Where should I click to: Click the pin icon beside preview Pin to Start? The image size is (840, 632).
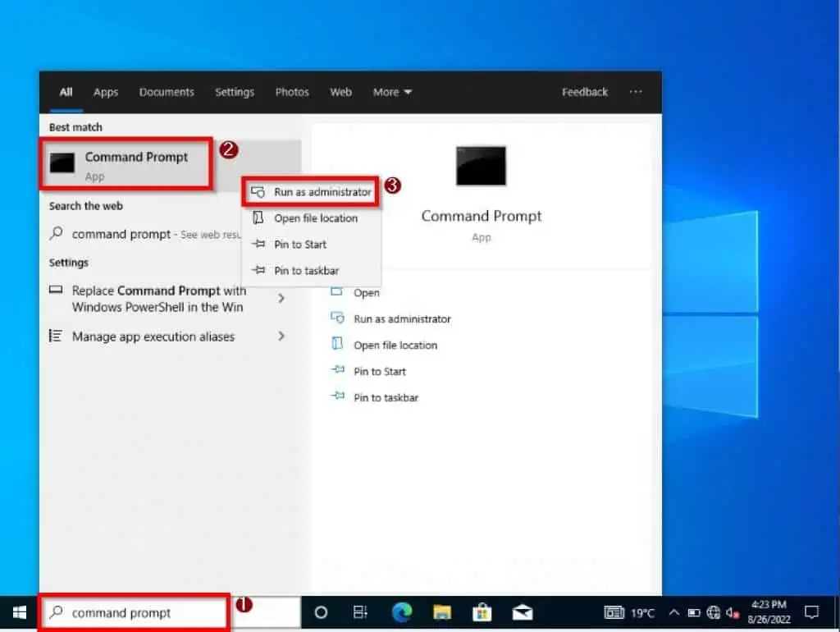(337, 370)
